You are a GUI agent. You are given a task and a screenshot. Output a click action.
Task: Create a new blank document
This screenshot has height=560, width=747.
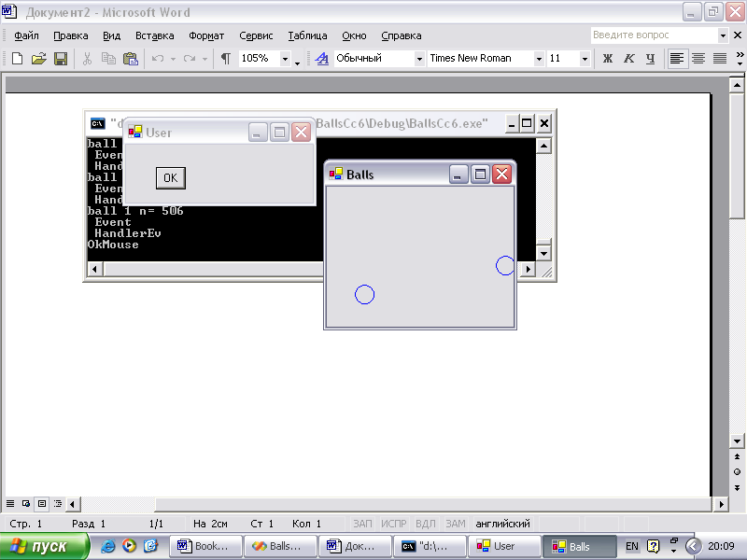coord(17,59)
